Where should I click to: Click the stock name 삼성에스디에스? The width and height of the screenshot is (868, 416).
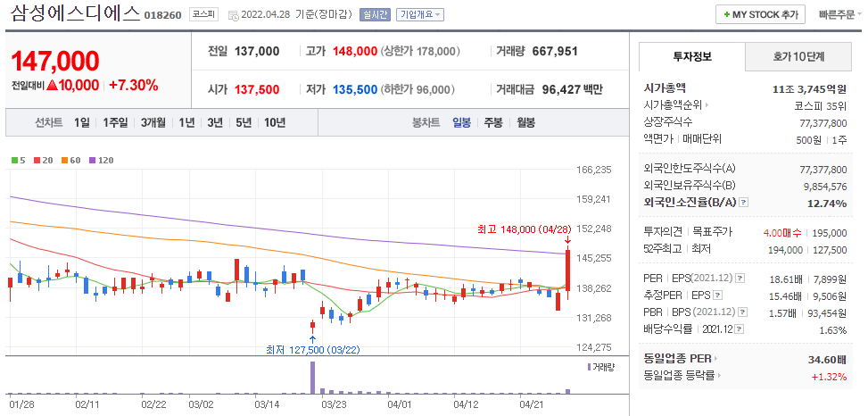[75, 13]
